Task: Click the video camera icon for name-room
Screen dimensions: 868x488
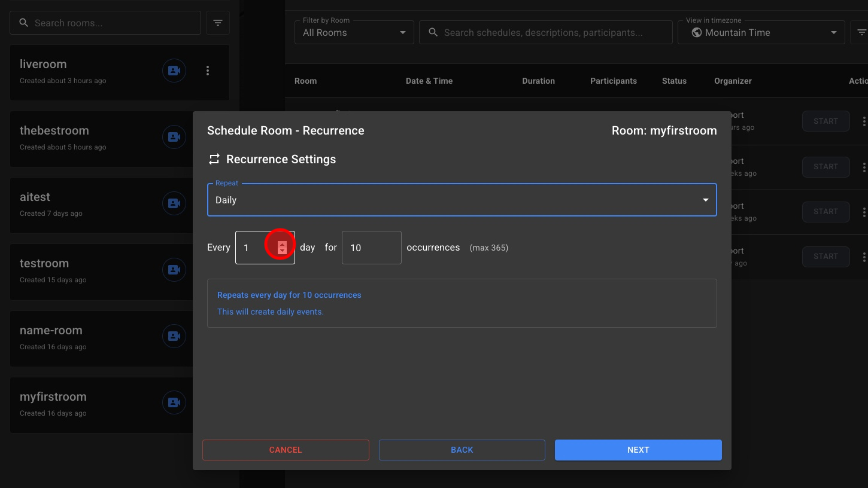Action: coord(174,336)
